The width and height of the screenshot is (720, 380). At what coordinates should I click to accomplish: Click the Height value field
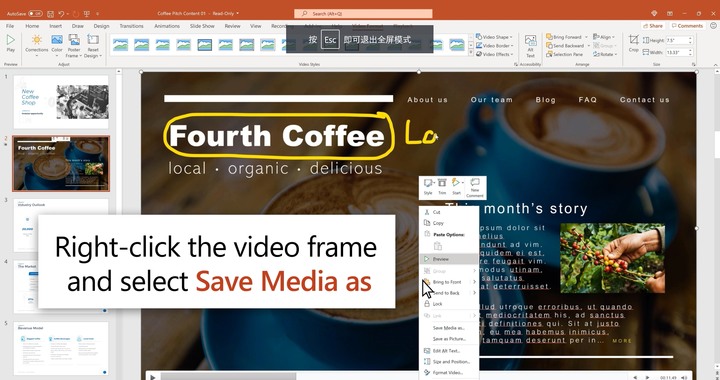point(679,40)
